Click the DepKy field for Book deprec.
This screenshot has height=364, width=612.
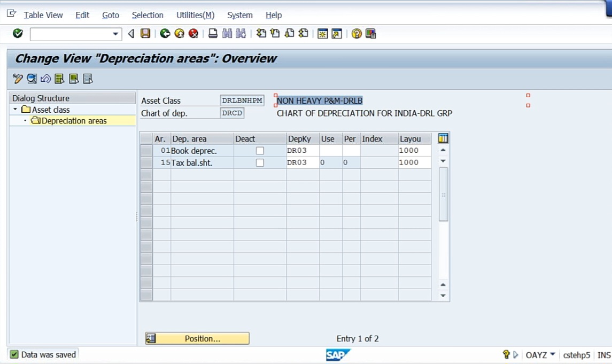pyautogui.click(x=303, y=151)
